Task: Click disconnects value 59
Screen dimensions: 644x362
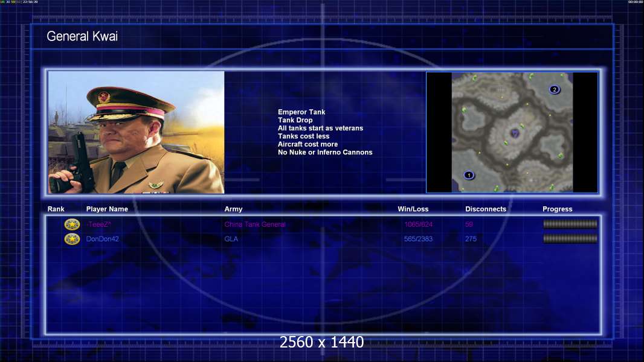Action: (x=469, y=224)
